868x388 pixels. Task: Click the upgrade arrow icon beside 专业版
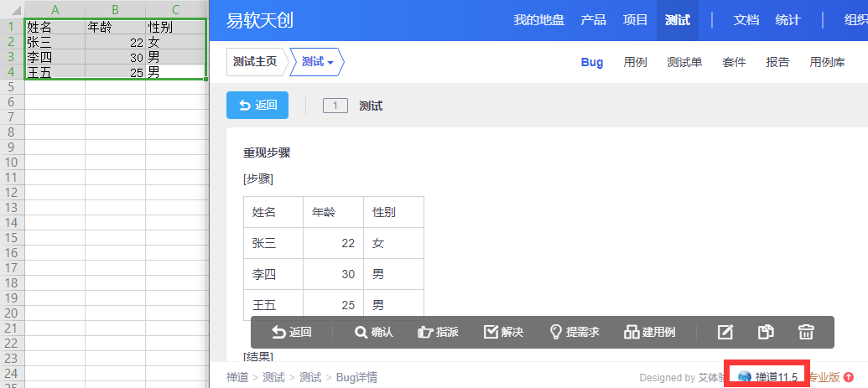849,377
